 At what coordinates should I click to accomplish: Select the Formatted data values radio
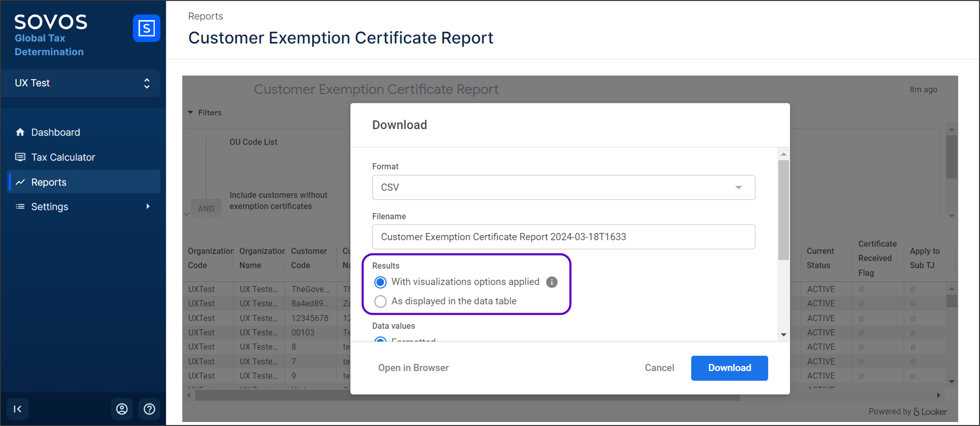[x=380, y=339]
